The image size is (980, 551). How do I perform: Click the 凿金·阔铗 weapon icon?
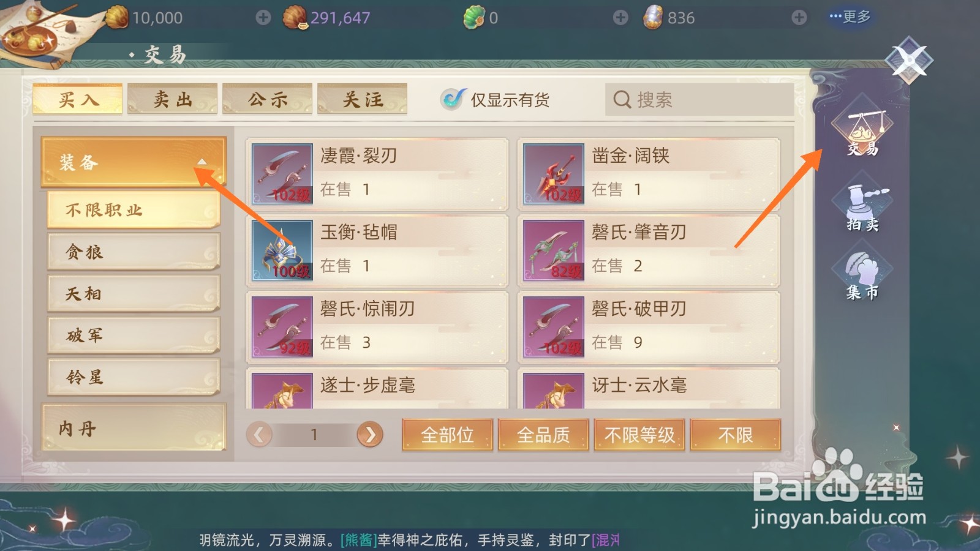554,174
